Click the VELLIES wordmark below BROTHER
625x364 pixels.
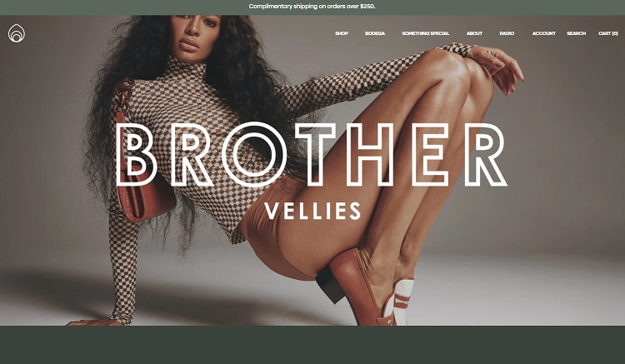click(x=312, y=211)
